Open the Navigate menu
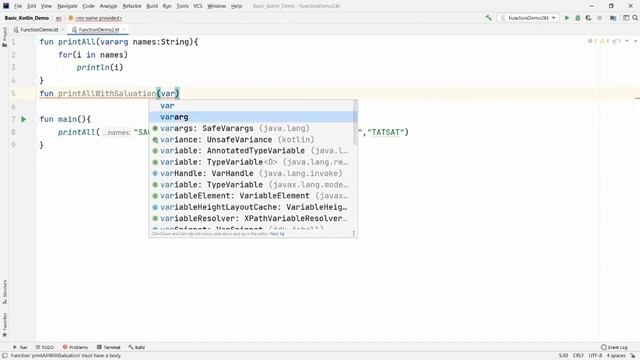 pyautogui.click(x=67, y=6)
